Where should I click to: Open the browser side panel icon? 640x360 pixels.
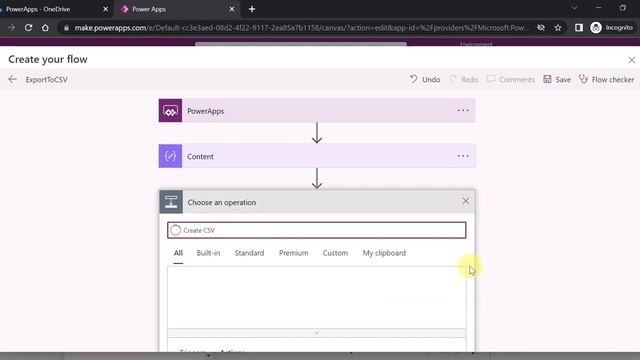click(579, 28)
